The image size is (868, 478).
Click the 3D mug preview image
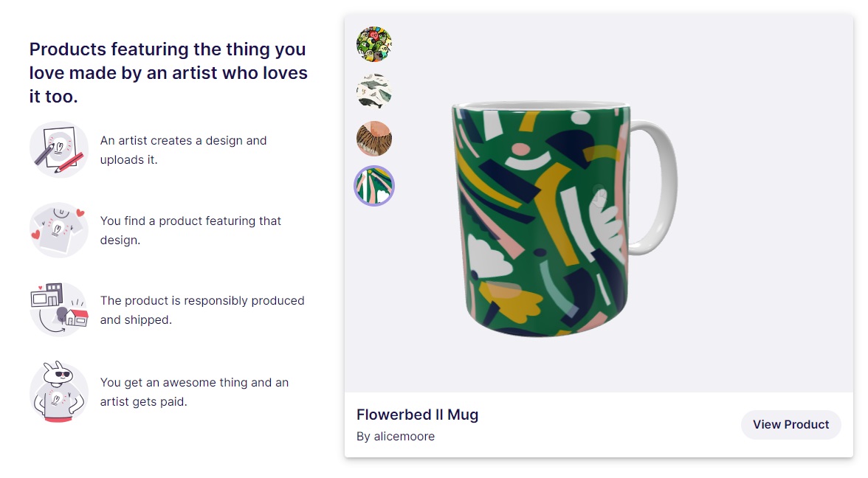tap(565, 219)
